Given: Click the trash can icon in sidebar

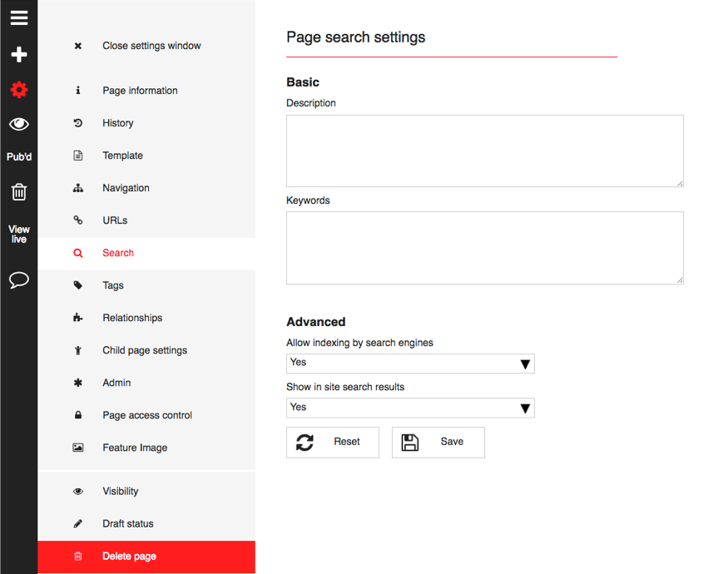Looking at the screenshot, I should tap(19, 192).
